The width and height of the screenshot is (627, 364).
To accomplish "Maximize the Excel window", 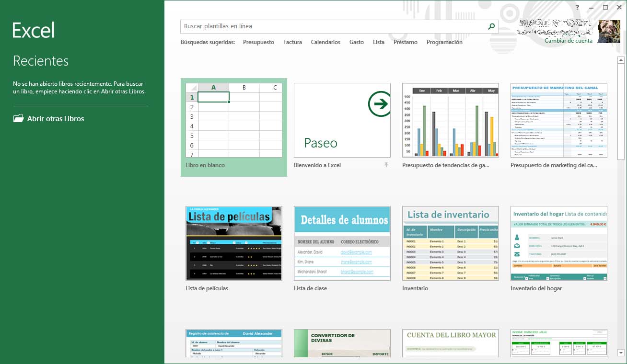I will 605,7.
